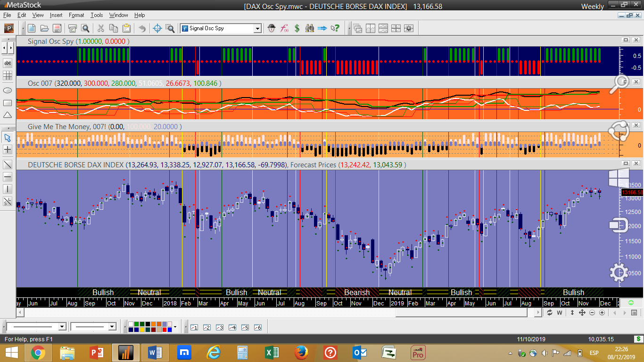Open the Format menu
The image size is (644, 362).
[x=76, y=15]
